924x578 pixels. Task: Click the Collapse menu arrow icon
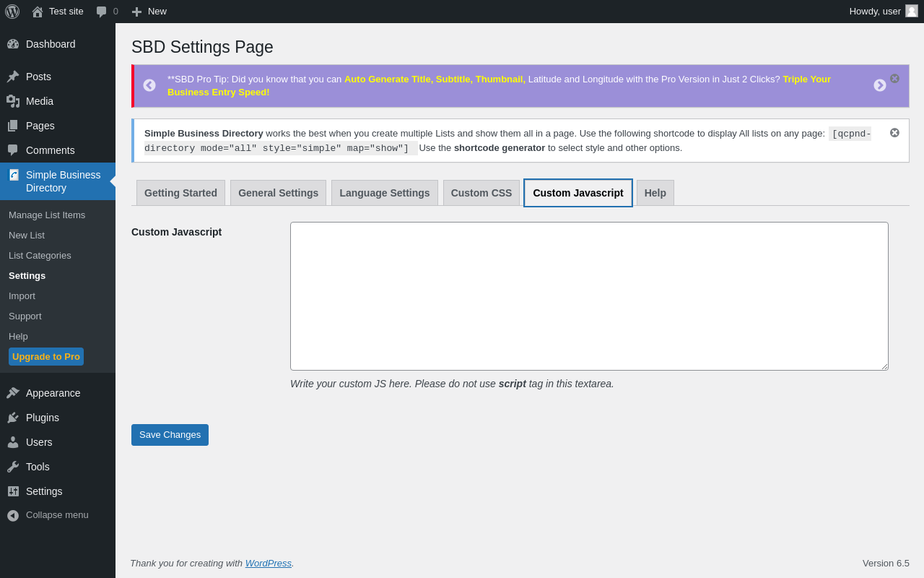(13, 515)
